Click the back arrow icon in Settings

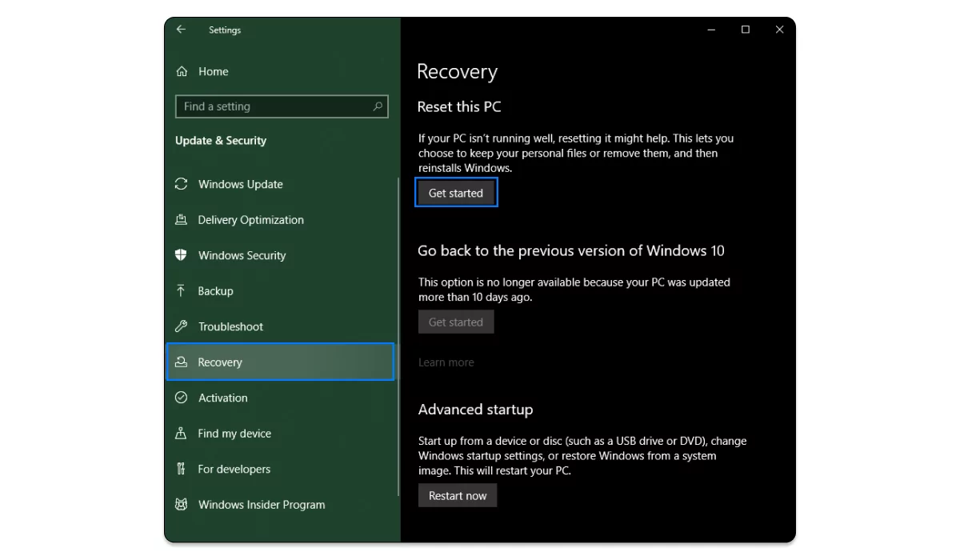(x=181, y=30)
